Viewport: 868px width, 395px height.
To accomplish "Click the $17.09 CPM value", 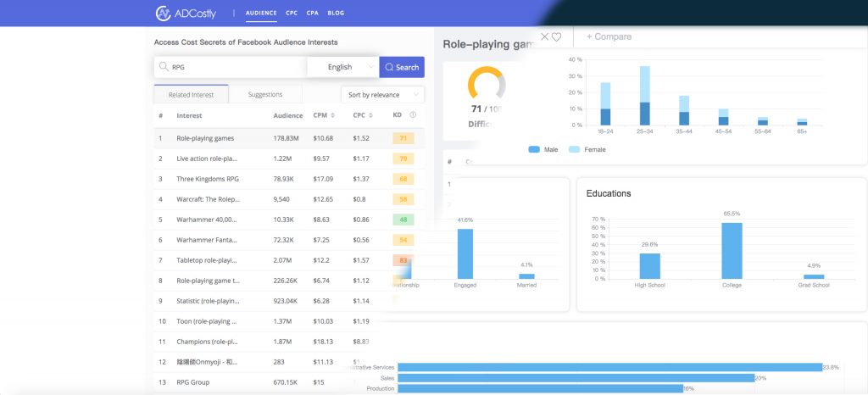I will click(323, 179).
